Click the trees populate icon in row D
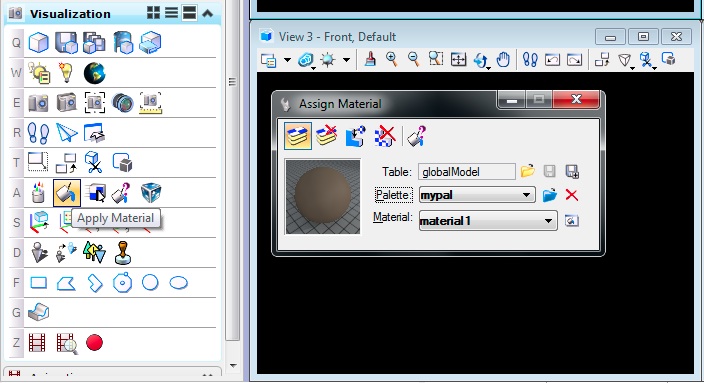This screenshot has width=704, height=383. tap(94, 252)
